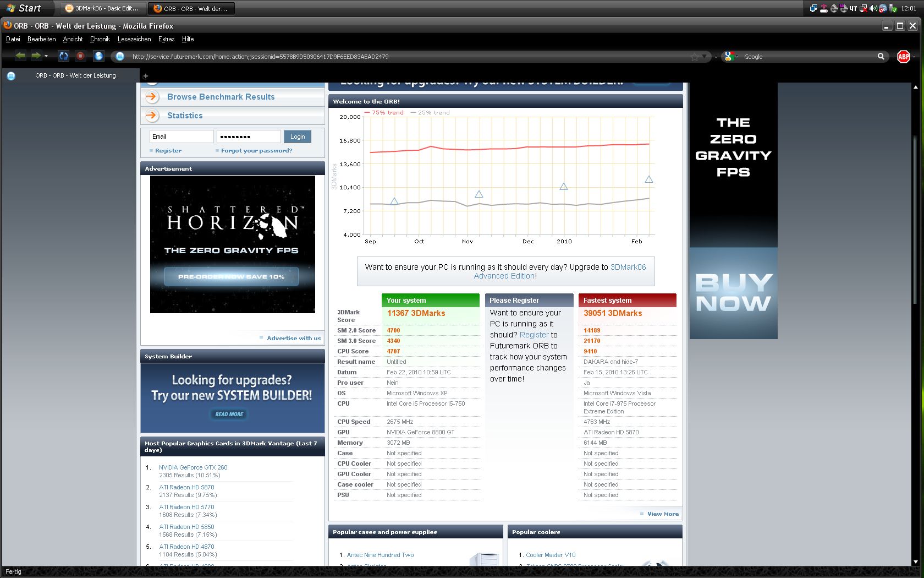Click the 47 temperature tray icon
Screen dimensions: 924x578
(853, 8)
